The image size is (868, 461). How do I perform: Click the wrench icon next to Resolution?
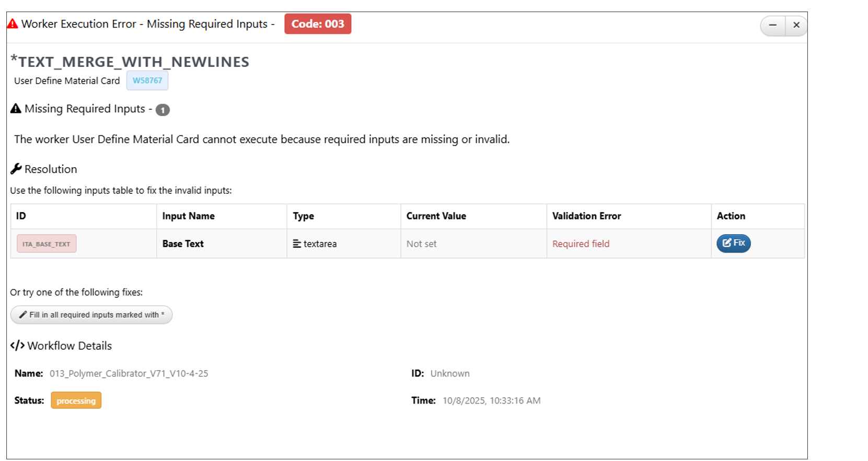click(x=16, y=169)
